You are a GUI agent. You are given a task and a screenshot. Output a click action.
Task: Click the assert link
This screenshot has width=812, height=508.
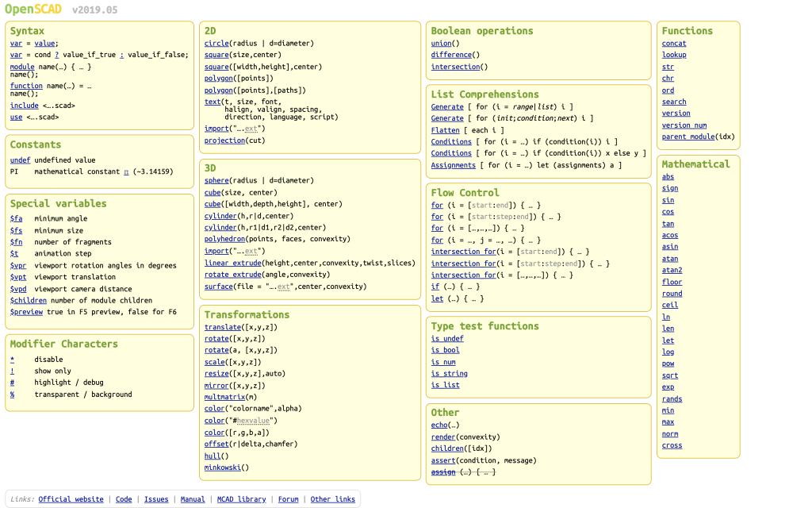tap(443, 460)
